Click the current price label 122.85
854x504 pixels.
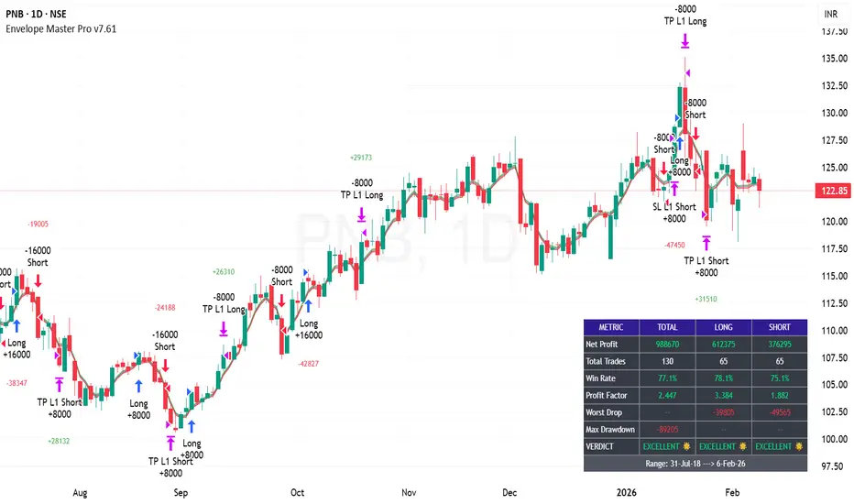tap(830, 191)
